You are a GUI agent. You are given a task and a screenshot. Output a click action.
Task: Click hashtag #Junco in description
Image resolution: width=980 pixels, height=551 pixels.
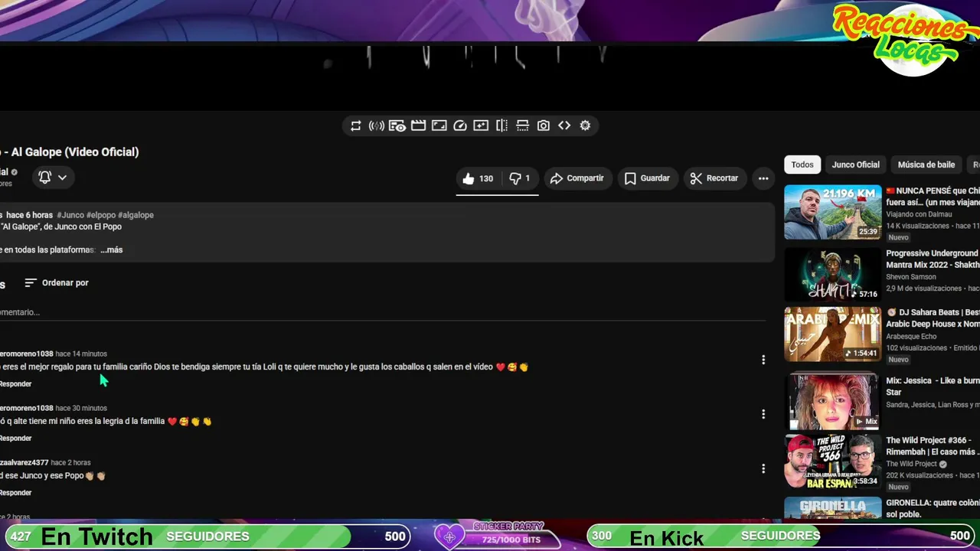pyautogui.click(x=70, y=215)
